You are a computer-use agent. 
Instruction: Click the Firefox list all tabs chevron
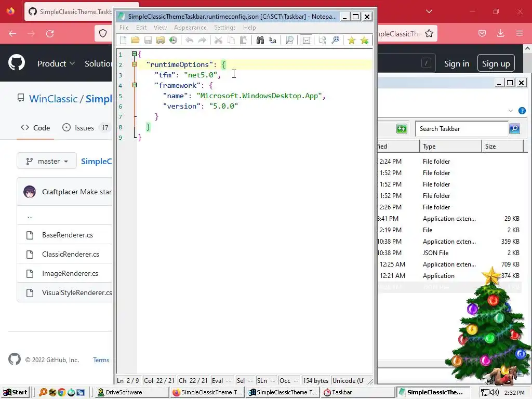click(429, 11)
